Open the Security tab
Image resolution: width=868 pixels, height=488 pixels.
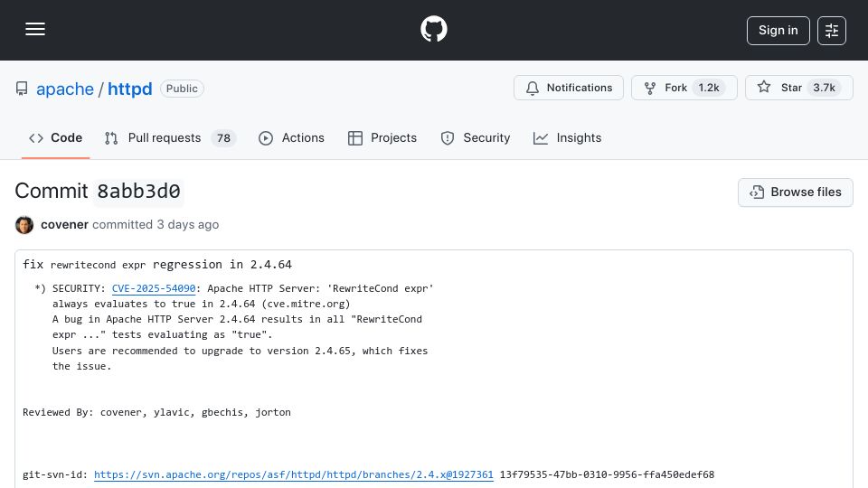(x=475, y=137)
